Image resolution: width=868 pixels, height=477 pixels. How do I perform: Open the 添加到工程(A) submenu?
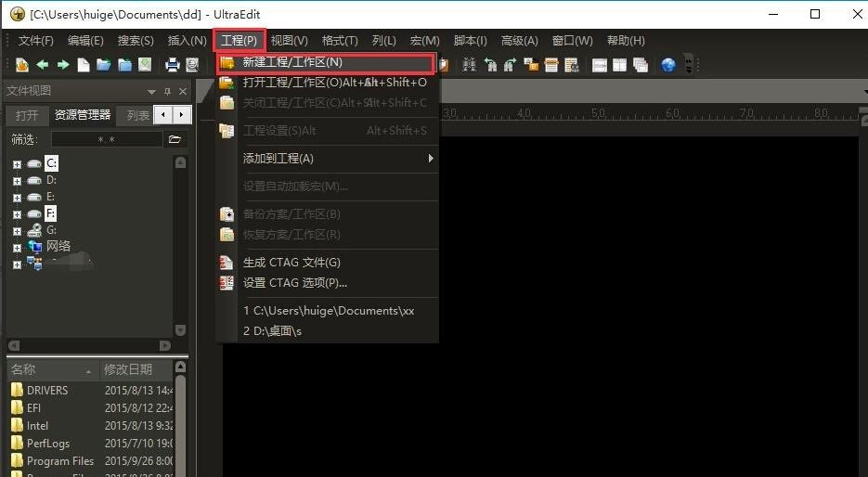point(327,159)
